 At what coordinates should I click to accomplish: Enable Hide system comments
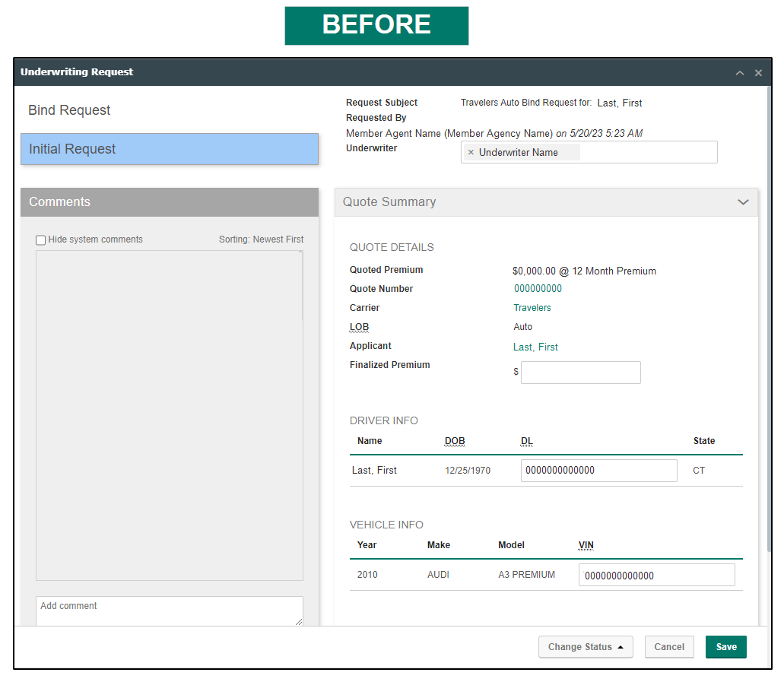point(40,239)
